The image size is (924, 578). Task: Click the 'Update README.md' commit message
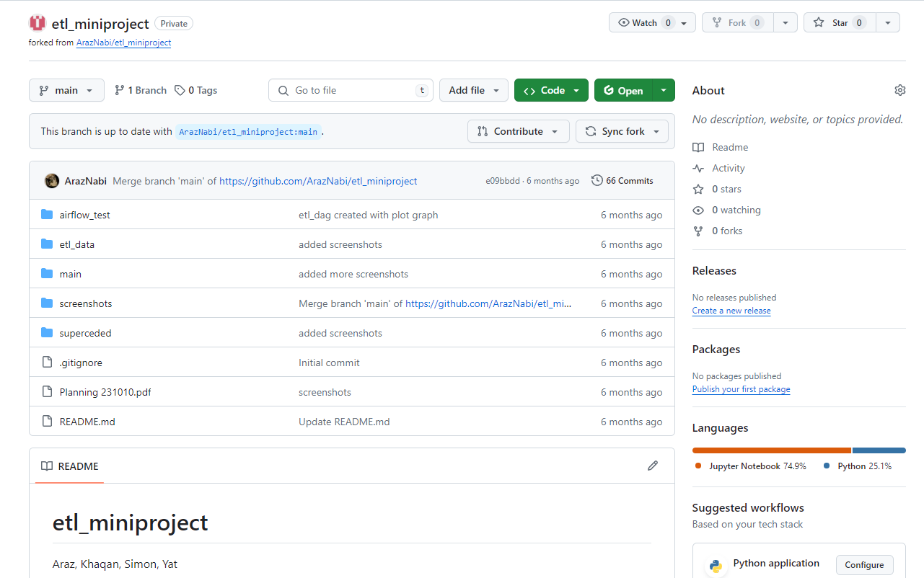coord(344,422)
